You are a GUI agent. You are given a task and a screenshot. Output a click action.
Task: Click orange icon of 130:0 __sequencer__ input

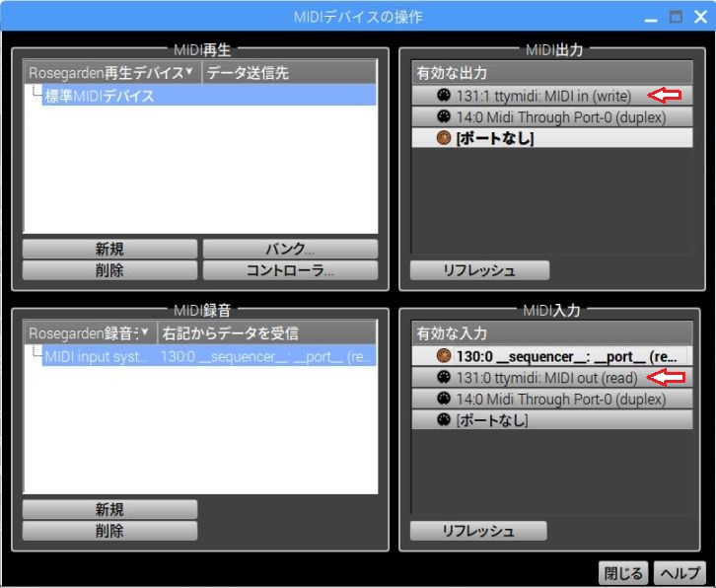coord(444,356)
